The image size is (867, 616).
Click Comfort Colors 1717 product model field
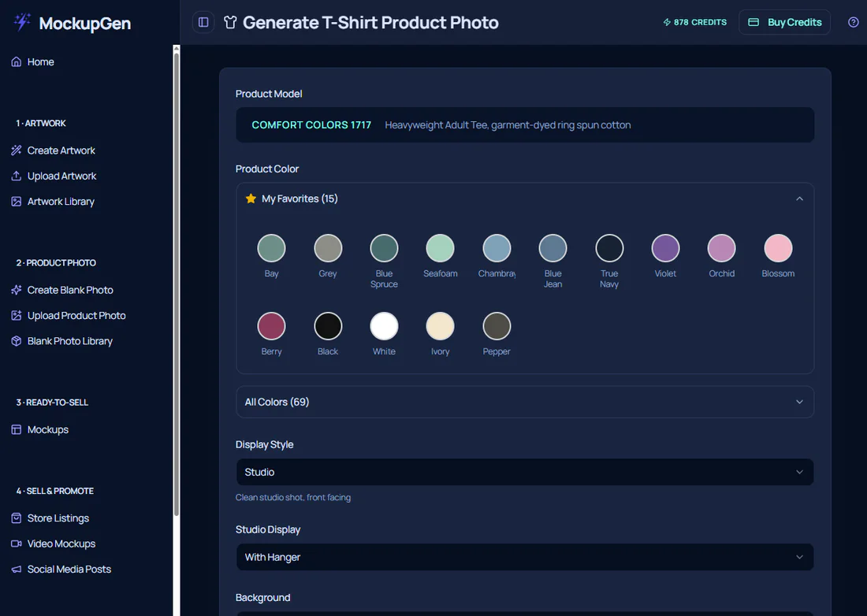525,125
